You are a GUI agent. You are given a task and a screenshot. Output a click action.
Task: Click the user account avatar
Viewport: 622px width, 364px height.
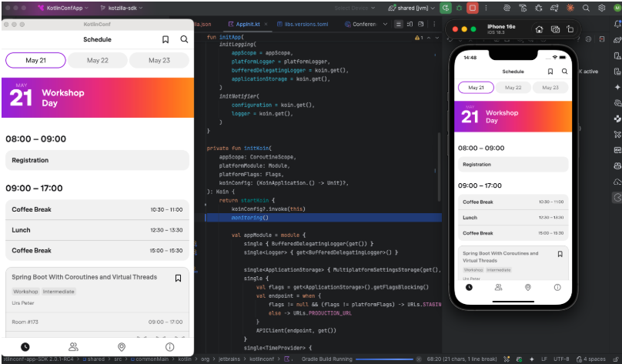tap(617, 8)
